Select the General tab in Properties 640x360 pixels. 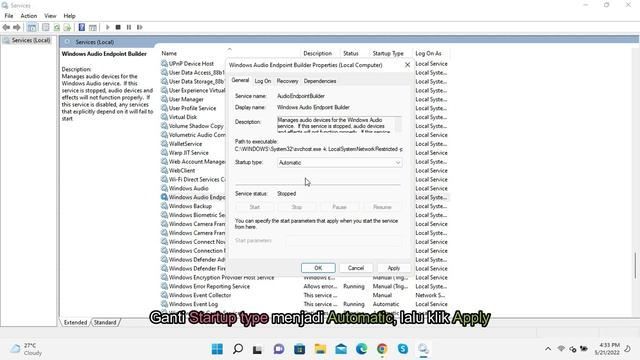tap(240, 80)
